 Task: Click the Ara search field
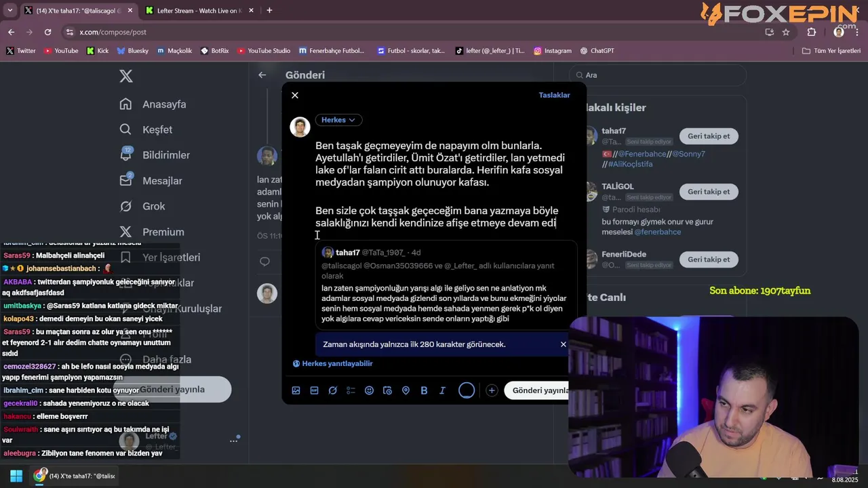click(658, 75)
